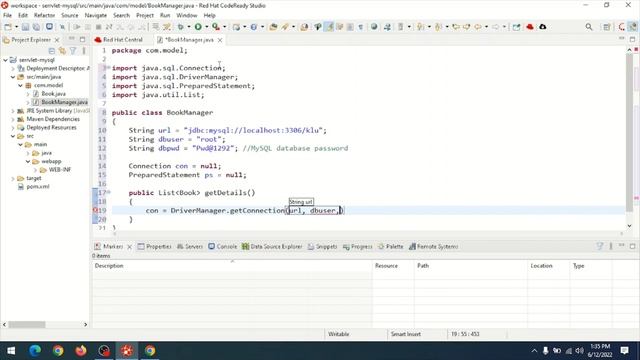Click the Save toolbar icon
The image size is (640, 360).
click(x=25, y=27)
